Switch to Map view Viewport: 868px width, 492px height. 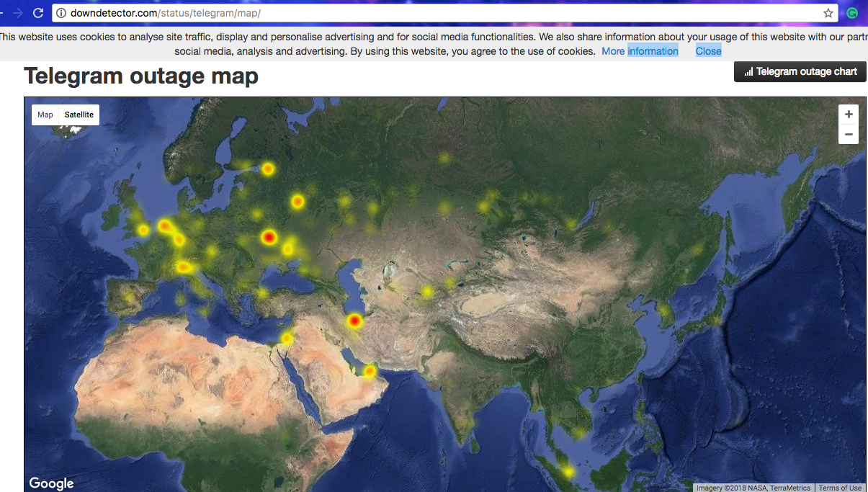tap(45, 115)
